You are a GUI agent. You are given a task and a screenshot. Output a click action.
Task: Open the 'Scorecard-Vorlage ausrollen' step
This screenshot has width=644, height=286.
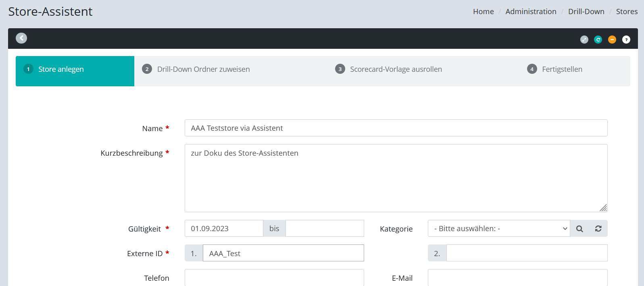396,69
